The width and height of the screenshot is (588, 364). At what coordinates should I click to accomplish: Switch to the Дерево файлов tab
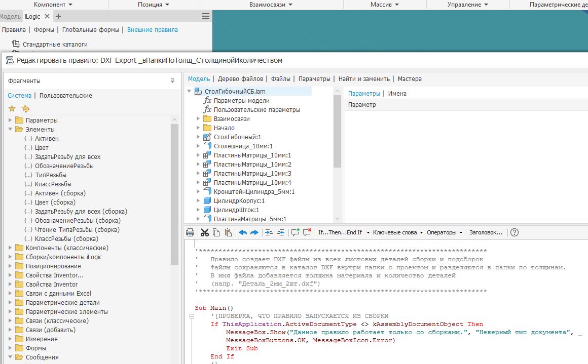[x=240, y=79]
